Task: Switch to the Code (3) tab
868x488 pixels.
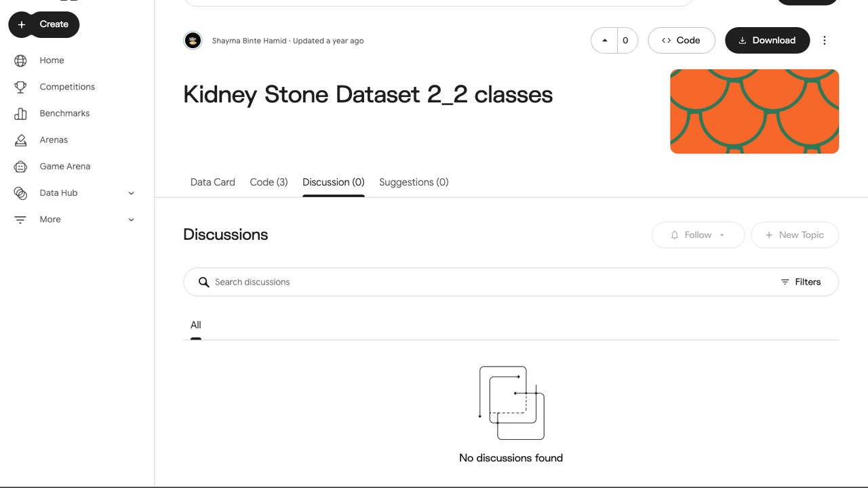Action: (x=269, y=182)
